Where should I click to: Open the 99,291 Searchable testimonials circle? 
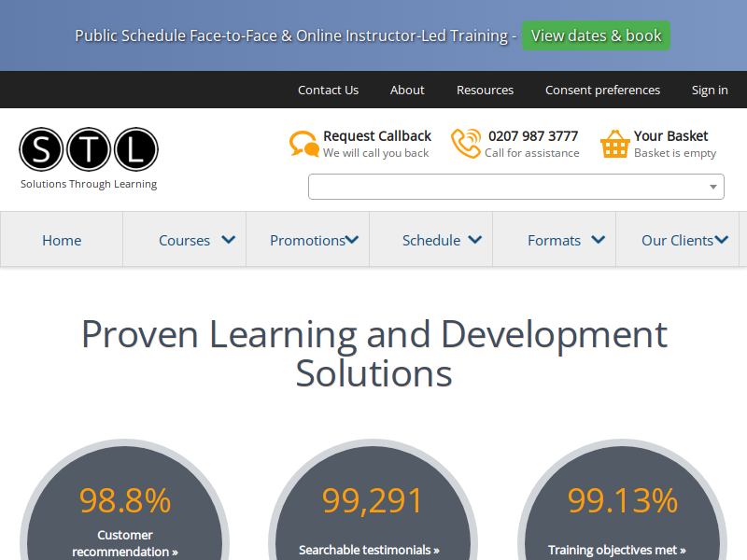(373, 499)
